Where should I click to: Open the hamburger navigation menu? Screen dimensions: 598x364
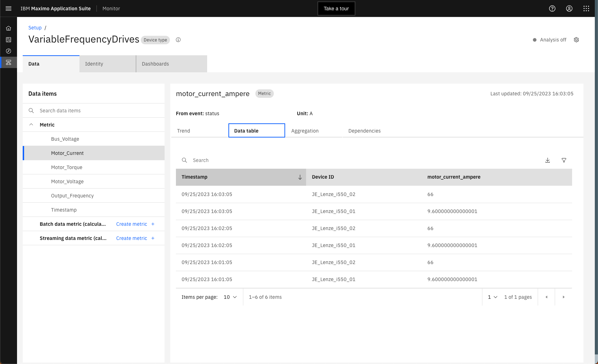[x=9, y=9]
